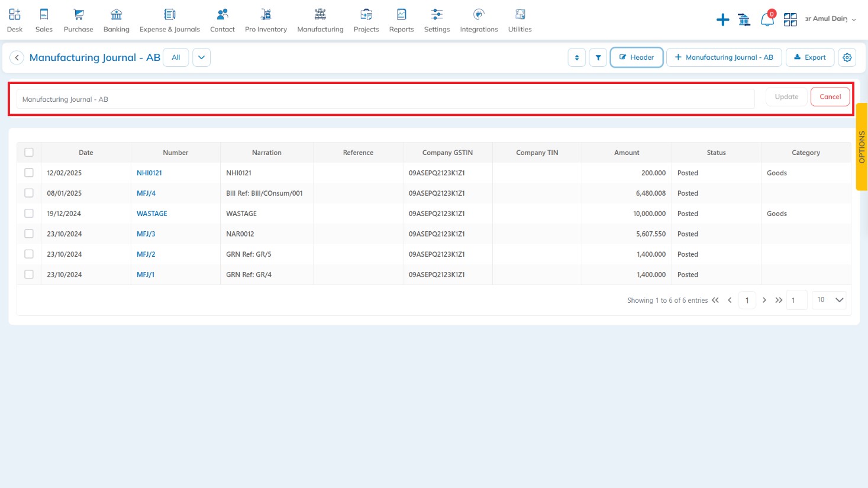Screen dimensions: 868x488
Task: Check the row MFJ/4 checkbox
Action: point(29,193)
